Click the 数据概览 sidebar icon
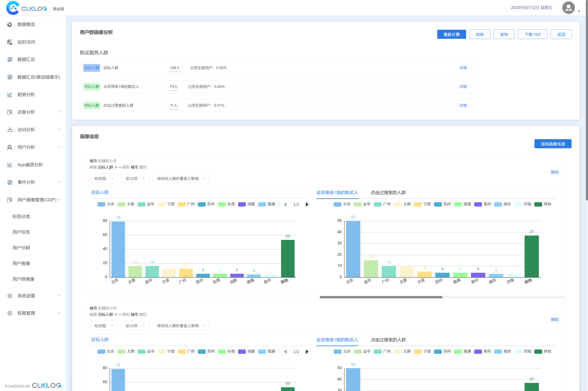 pos(10,24)
